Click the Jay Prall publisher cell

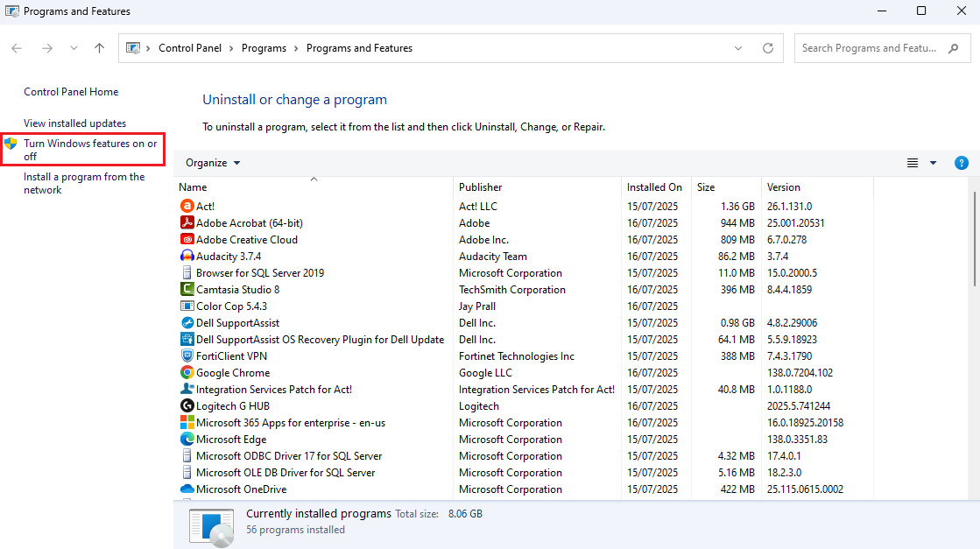477,306
